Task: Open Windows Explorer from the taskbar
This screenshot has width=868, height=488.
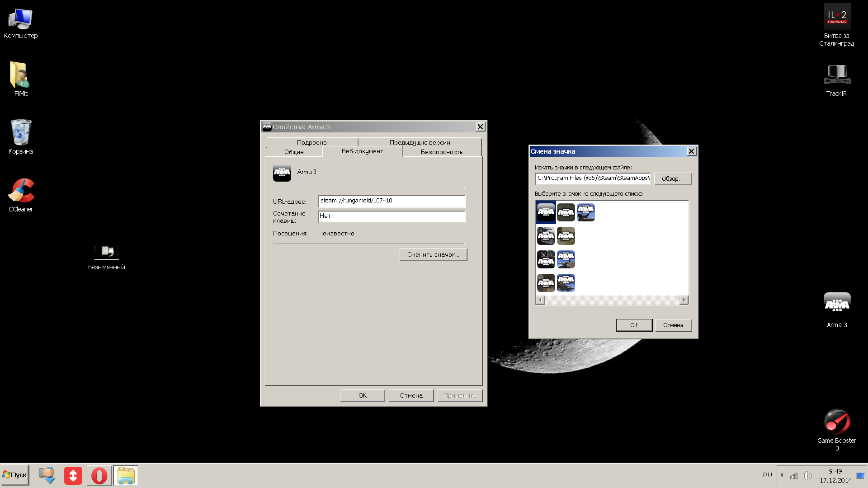Action: tap(125, 475)
